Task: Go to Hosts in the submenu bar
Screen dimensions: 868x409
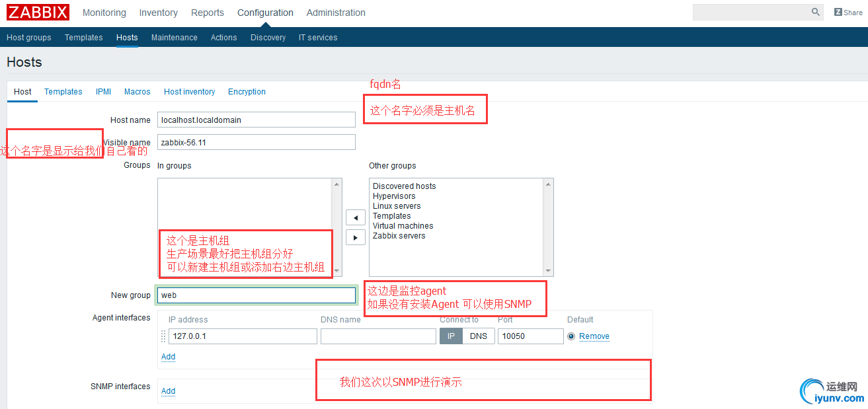Action: coord(127,38)
